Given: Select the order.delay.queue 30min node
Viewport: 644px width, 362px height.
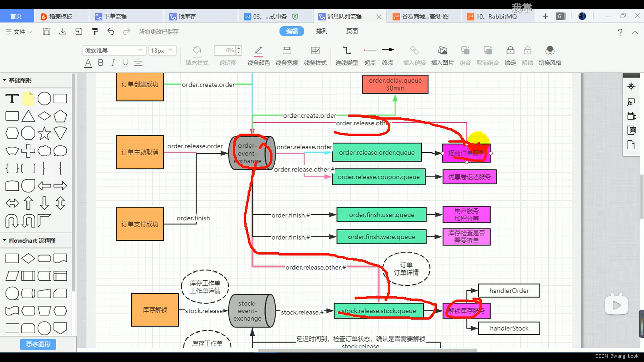Looking at the screenshot, I should (x=395, y=84).
